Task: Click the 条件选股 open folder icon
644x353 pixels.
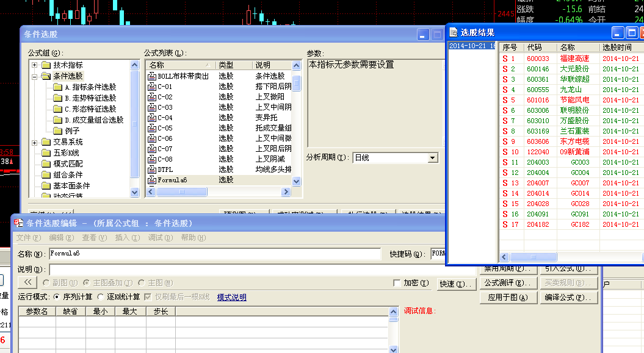Action: 46,76
